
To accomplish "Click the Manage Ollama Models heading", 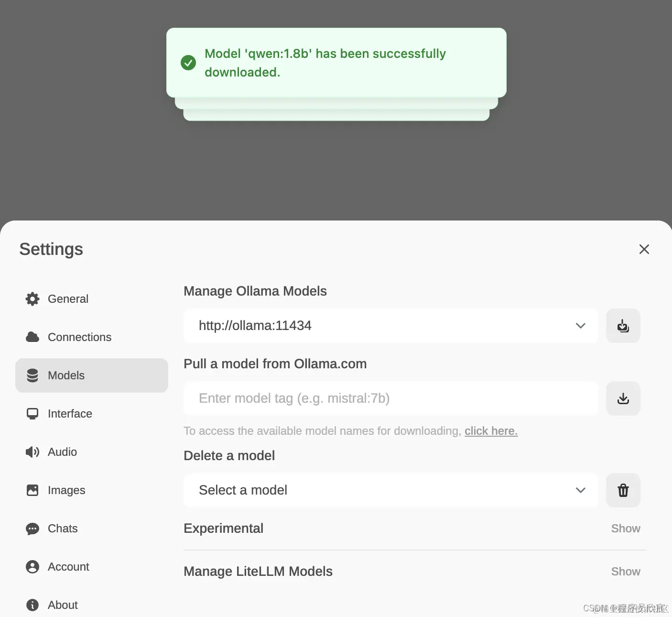I will [255, 291].
